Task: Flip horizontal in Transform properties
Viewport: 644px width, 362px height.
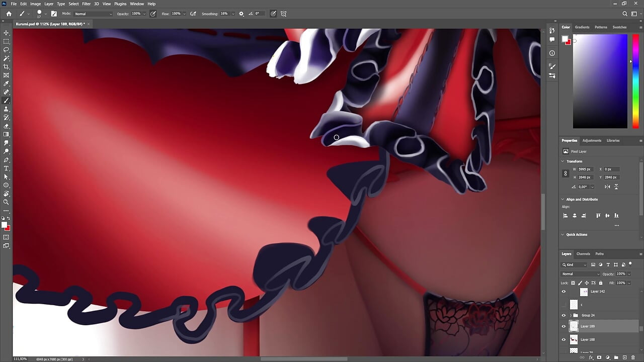Action: click(x=607, y=187)
